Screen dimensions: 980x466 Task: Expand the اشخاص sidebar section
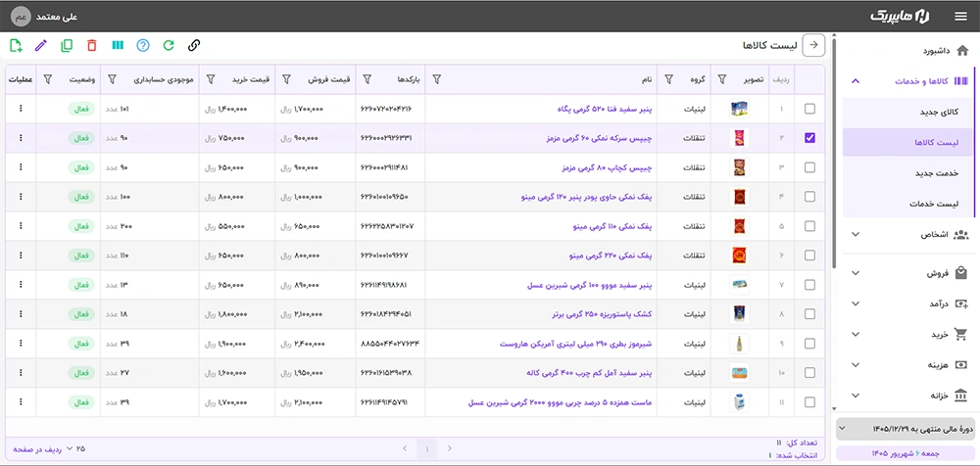point(857,235)
